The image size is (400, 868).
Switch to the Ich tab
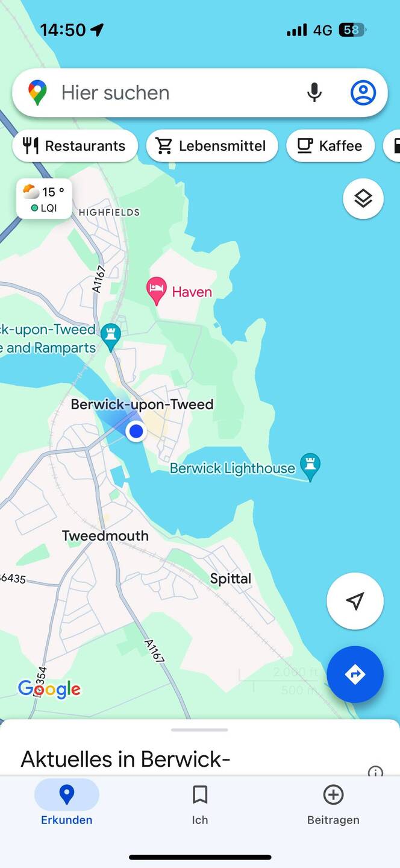[x=200, y=805]
